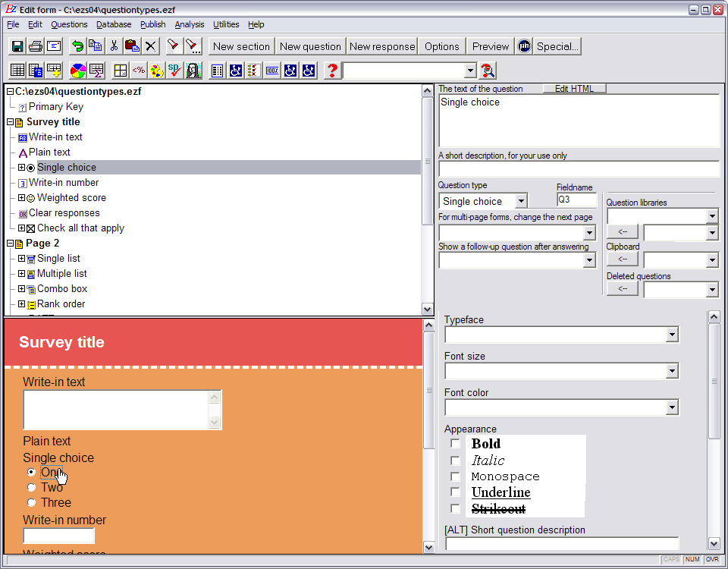
Task: Click the form card icon beside Print
Action: tap(54, 46)
